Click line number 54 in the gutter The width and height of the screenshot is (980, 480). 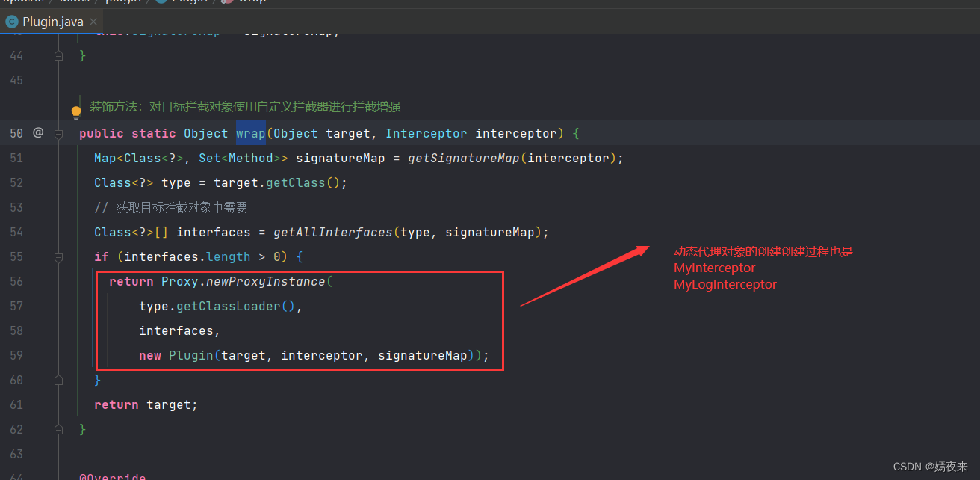pos(16,232)
